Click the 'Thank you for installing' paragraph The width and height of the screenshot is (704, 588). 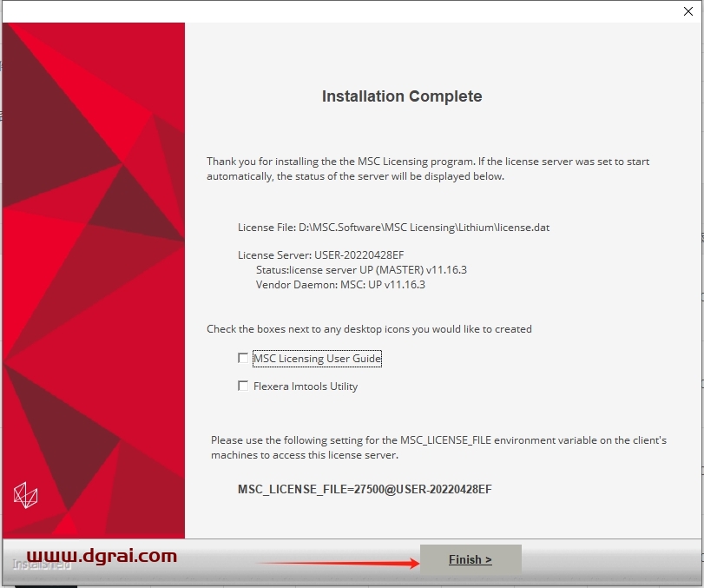pos(428,168)
